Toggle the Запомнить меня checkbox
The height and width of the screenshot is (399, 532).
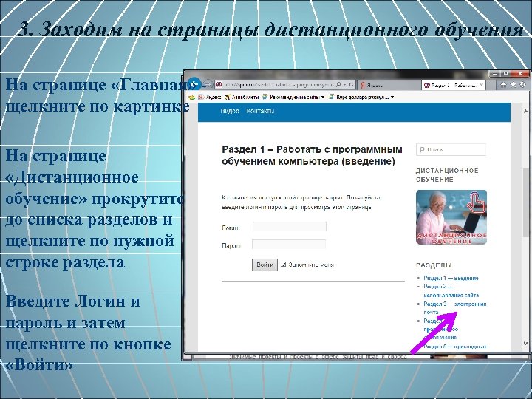click(284, 265)
